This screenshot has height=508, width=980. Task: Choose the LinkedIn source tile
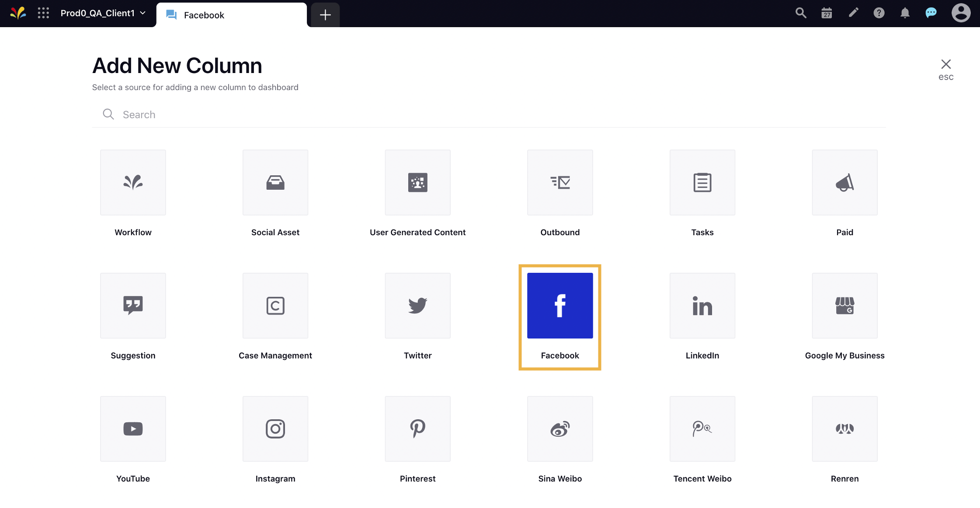(x=702, y=306)
